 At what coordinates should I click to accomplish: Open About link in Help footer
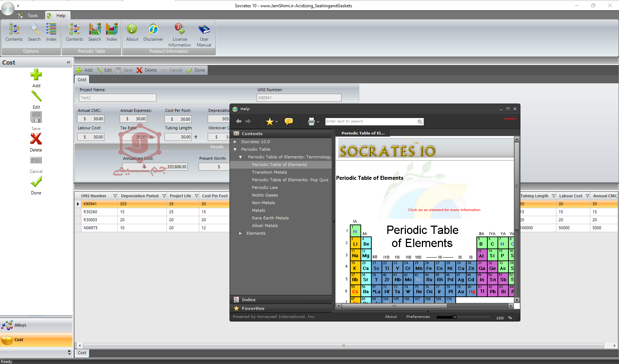pos(391,317)
